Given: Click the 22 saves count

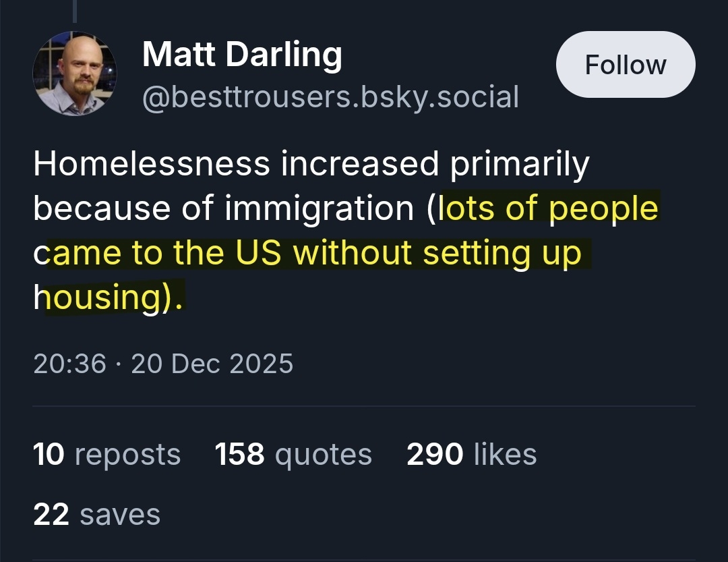Looking at the screenshot, I should 96,515.
